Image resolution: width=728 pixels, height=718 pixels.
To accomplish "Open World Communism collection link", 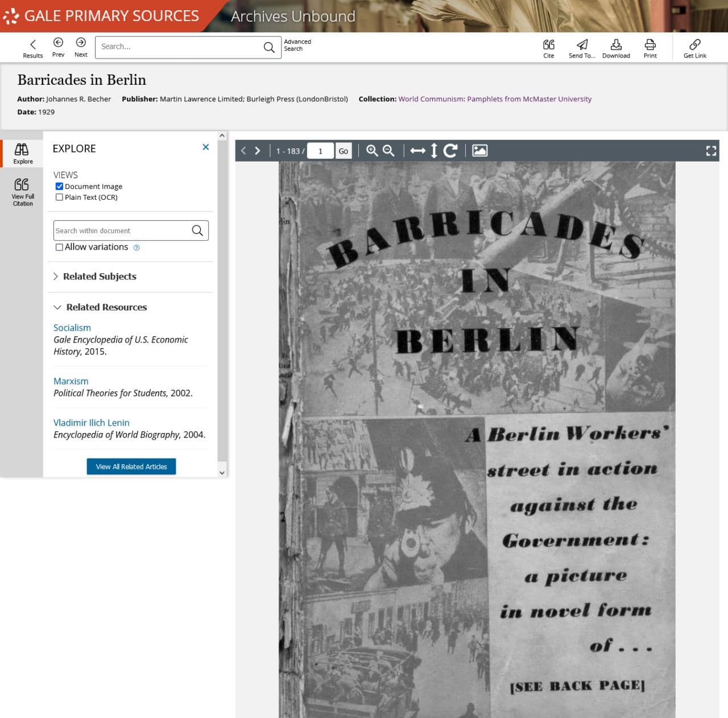I will pyautogui.click(x=495, y=99).
